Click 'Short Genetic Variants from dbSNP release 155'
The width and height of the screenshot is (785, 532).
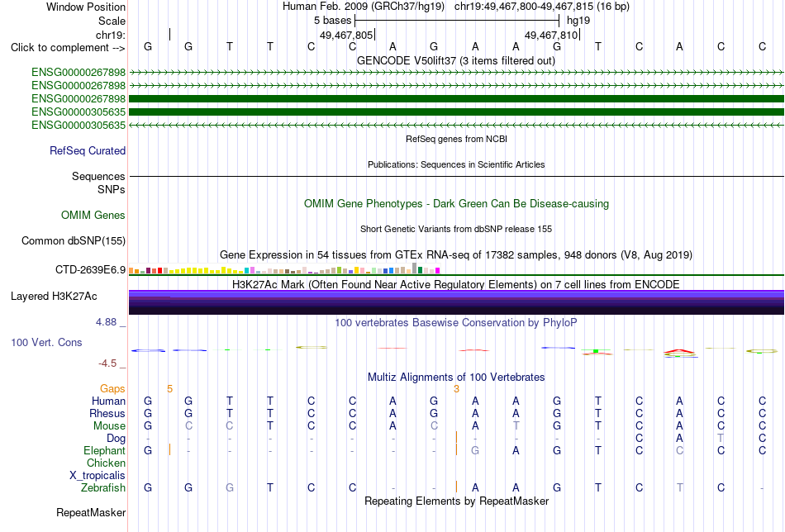tap(456, 229)
